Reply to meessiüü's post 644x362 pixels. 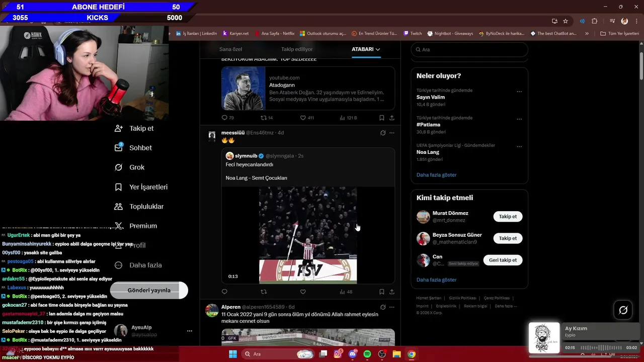click(x=224, y=292)
